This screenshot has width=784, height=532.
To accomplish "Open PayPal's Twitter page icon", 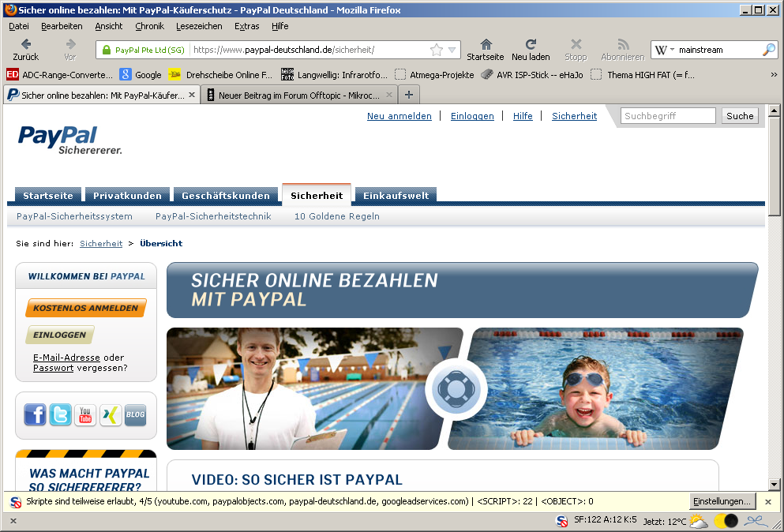I will [x=60, y=414].
